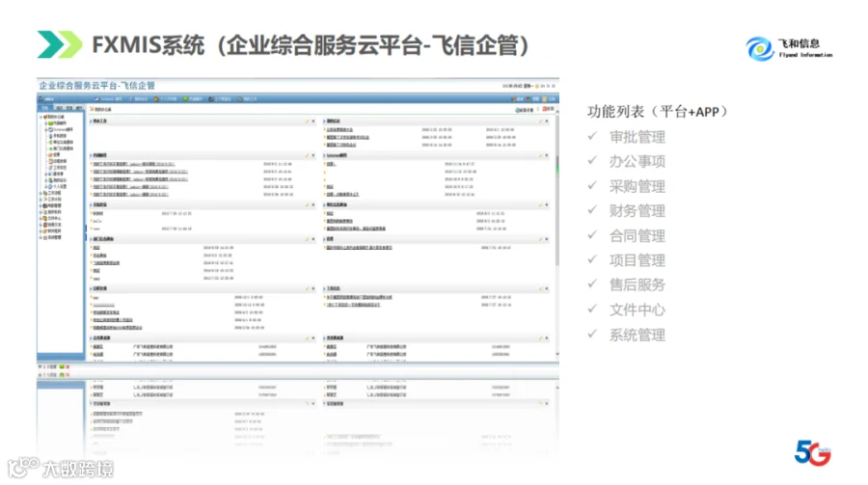Open first mail link in second left panel
868x485 pixels.
pos(134,164)
